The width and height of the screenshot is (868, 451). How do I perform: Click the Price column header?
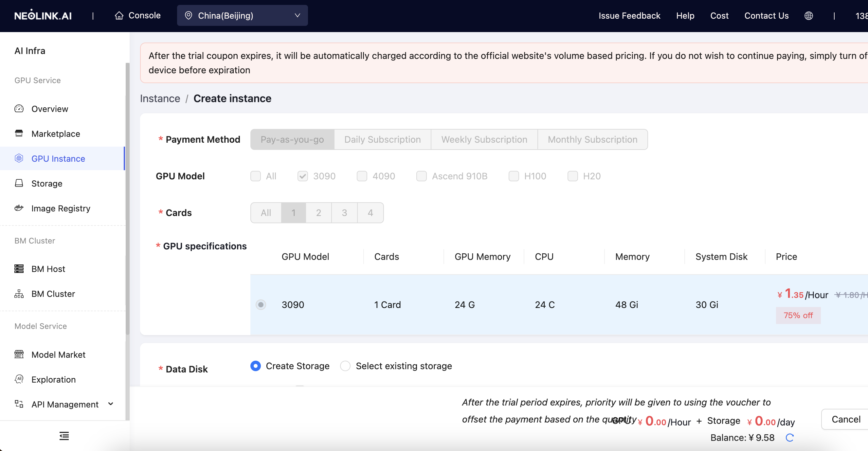pyautogui.click(x=787, y=257)
